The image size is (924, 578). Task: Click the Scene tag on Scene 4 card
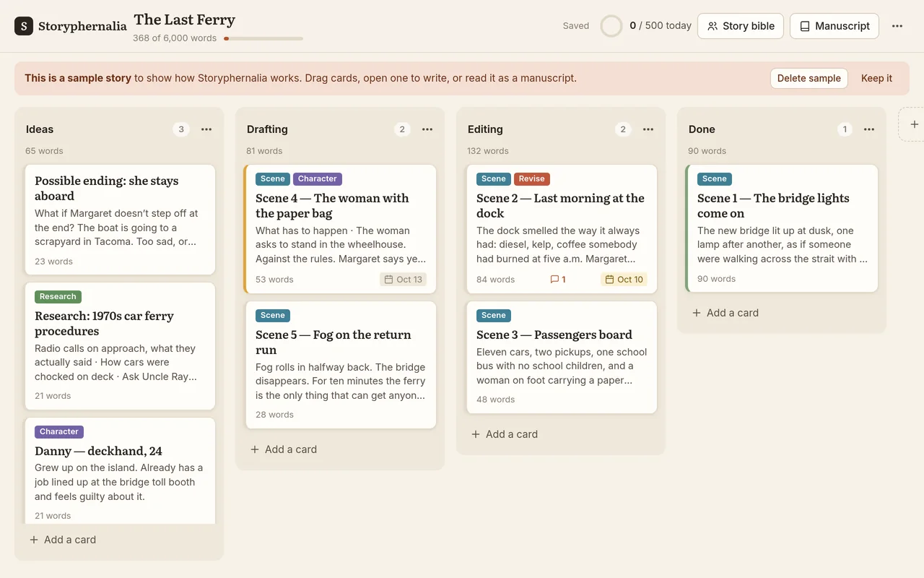[x=273, y=179]
